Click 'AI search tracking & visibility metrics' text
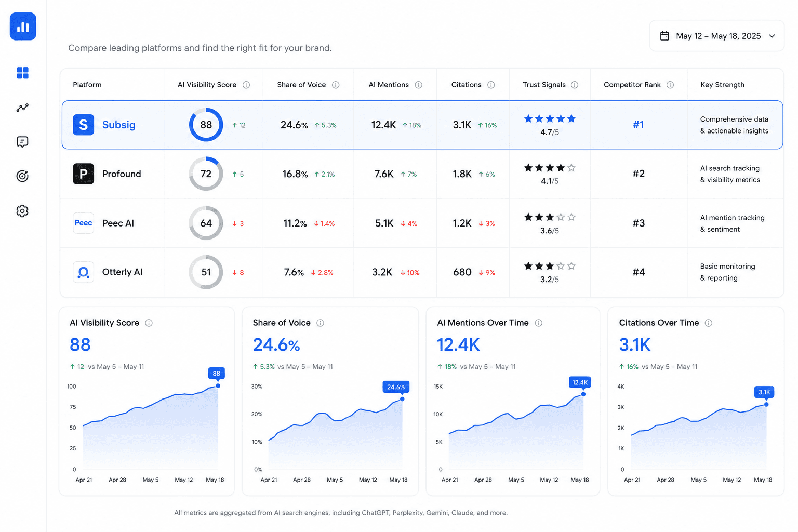 pyautogui.click(x=730, y=174)
